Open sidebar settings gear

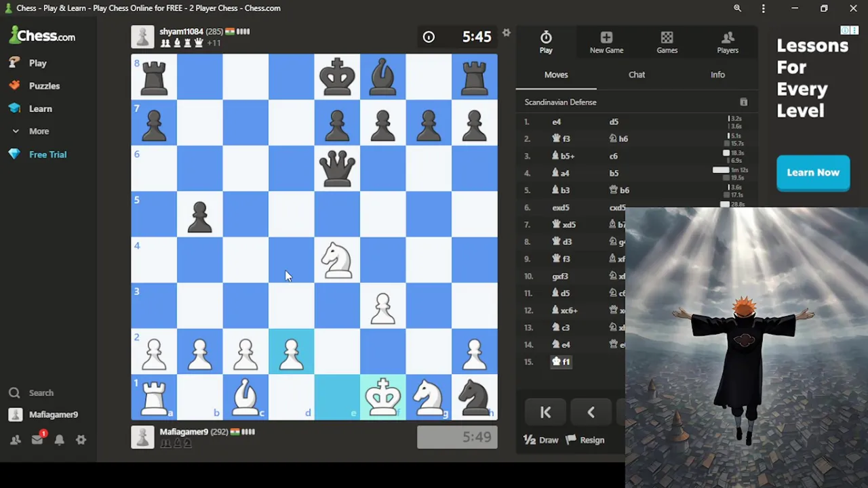pos(81,440)
